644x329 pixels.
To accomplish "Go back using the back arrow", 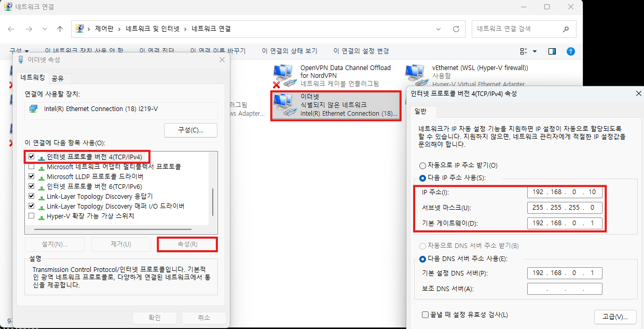I will coord(11,29).
